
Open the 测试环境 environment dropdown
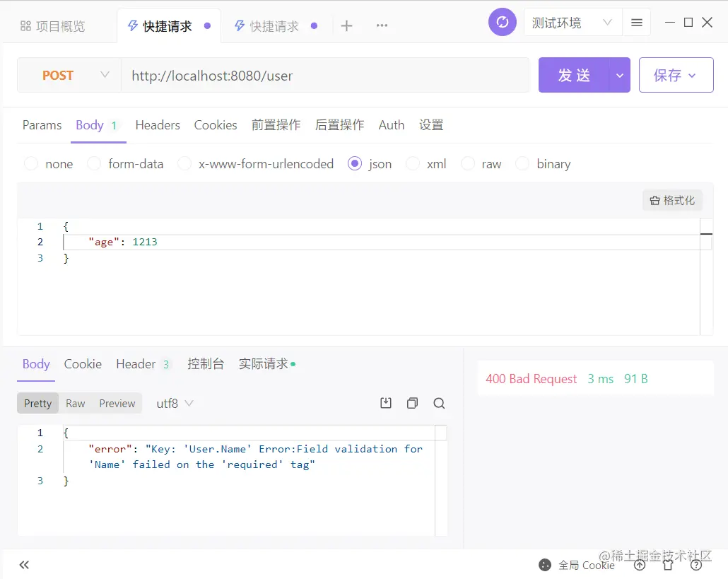point(573,23)
